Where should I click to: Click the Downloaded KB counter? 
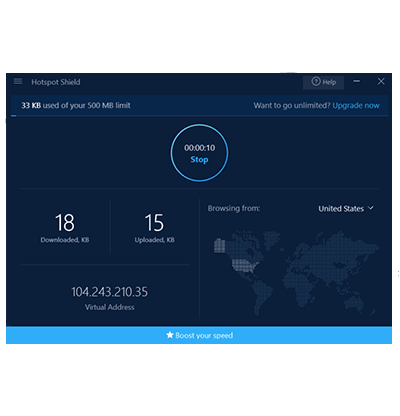click(x=65, y=228)
